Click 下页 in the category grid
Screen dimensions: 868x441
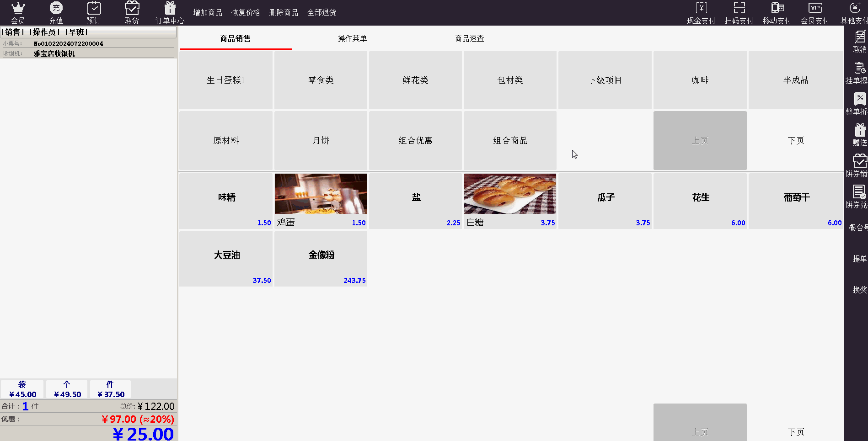[796, 140]
